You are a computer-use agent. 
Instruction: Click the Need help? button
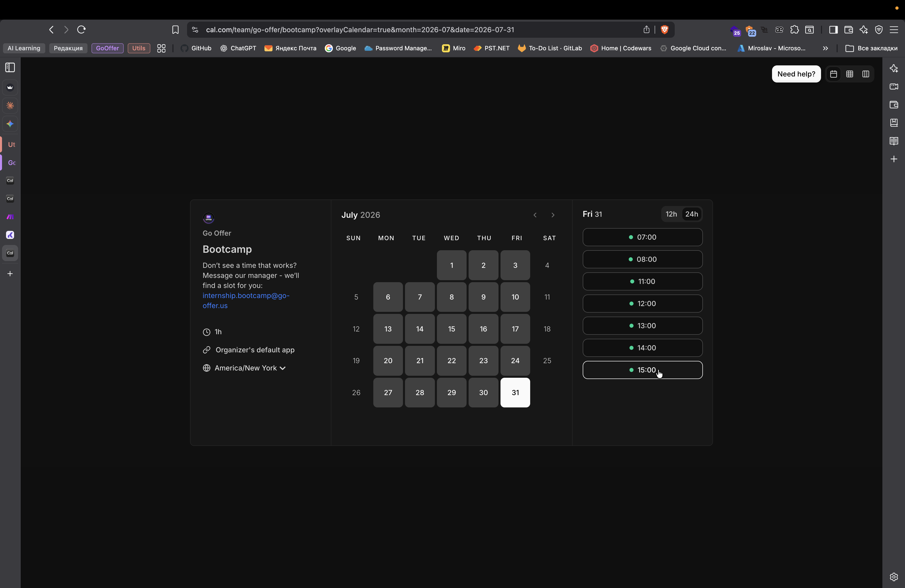pyautogui.click(x=796, y=74)
